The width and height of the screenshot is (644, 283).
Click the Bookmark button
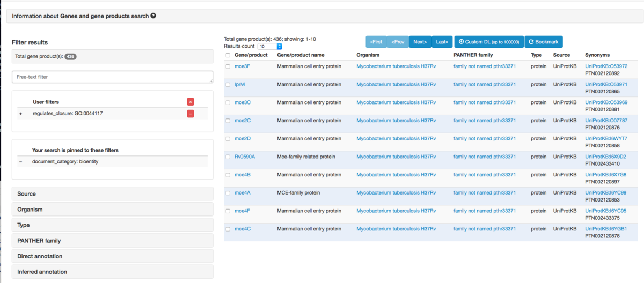(544, 42)
